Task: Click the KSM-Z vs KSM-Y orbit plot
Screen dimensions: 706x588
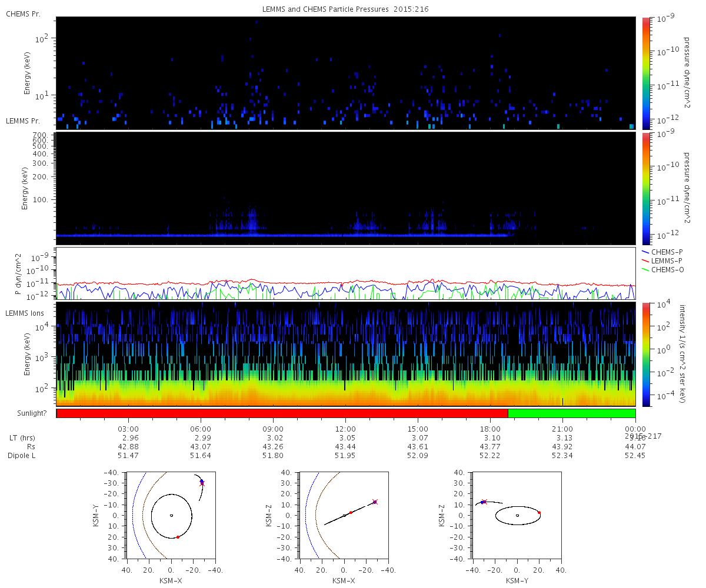Action: pyautogui.click(x=517, y=515)
